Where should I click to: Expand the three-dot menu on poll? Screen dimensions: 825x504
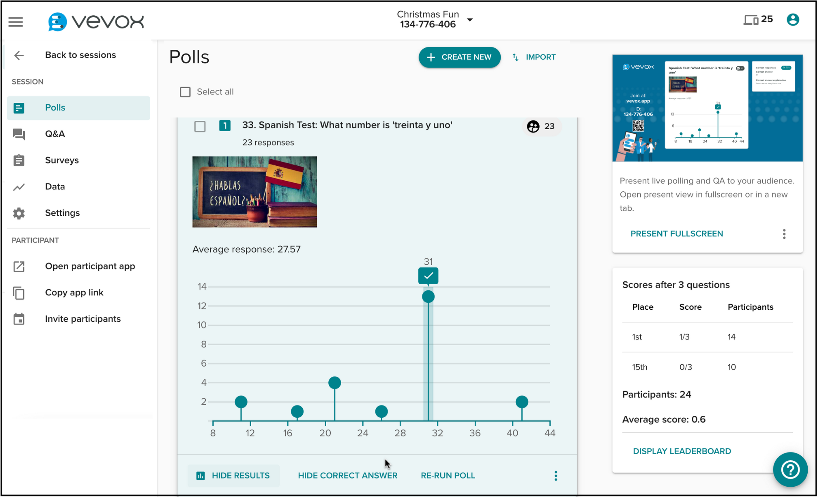coord(556,476)
